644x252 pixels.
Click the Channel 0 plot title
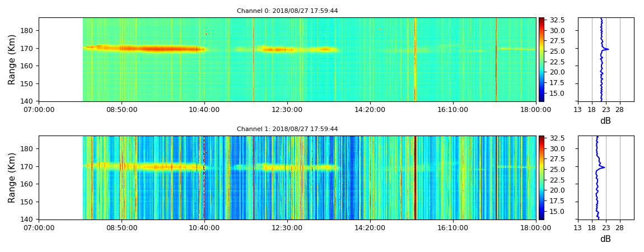287,11
